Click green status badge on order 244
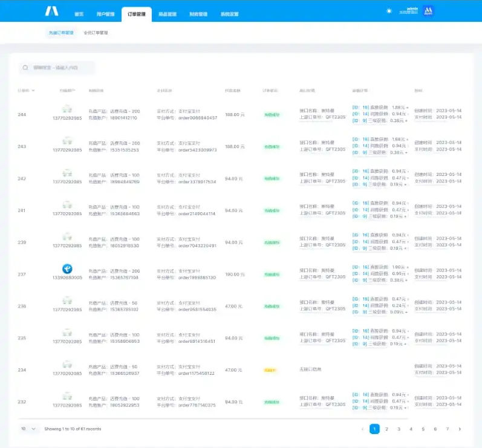 (272, 115)
